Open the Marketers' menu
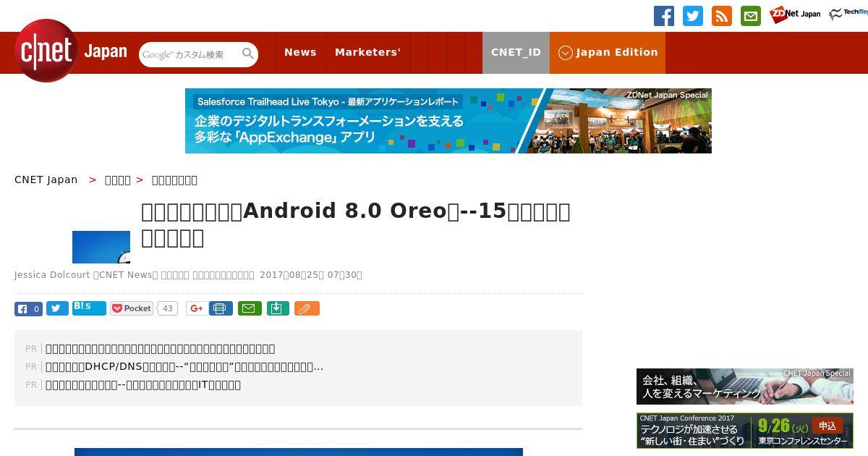The height and width of the screenshot is (456, 868). click(x=367, y=52)
